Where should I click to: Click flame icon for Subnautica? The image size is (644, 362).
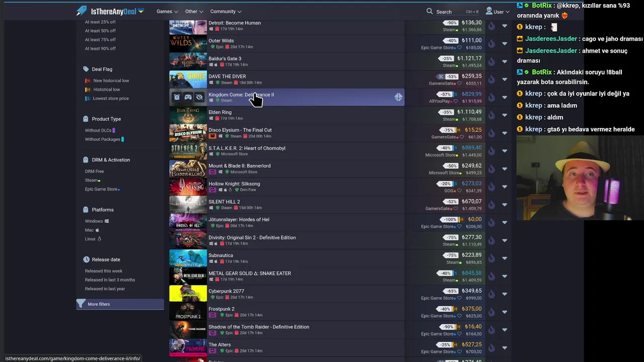tap(491, 258)
